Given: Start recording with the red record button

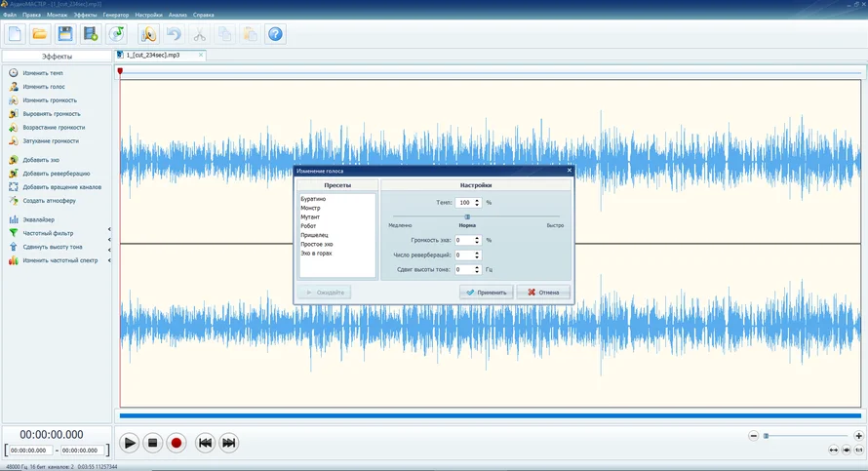Looking at the screenshot, I should [176, 443].
